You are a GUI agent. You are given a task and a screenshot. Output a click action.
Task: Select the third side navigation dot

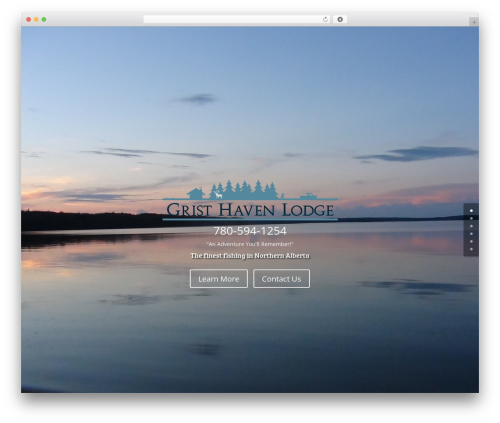[x=471, y=226]
